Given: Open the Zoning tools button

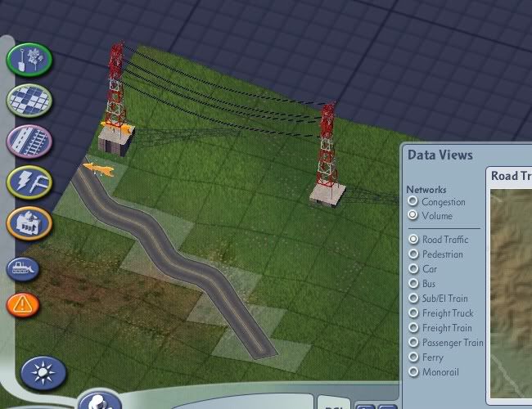Looking at the screenshot, I should point(29,101).
